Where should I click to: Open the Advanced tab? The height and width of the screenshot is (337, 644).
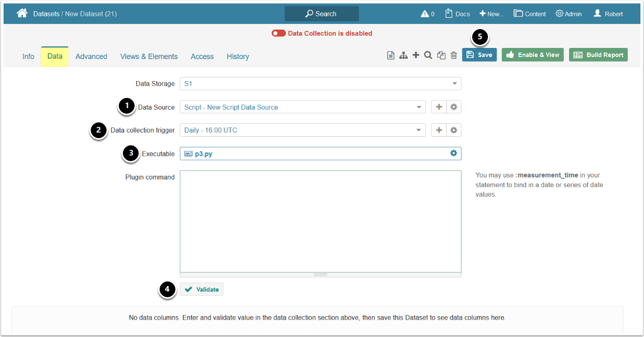pos(91,57)
